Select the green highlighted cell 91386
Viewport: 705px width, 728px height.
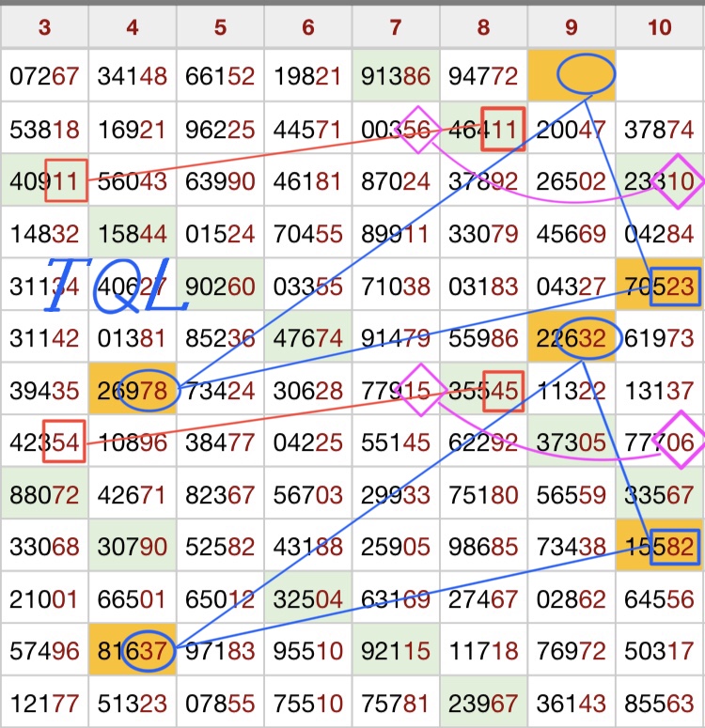(396, 76)
